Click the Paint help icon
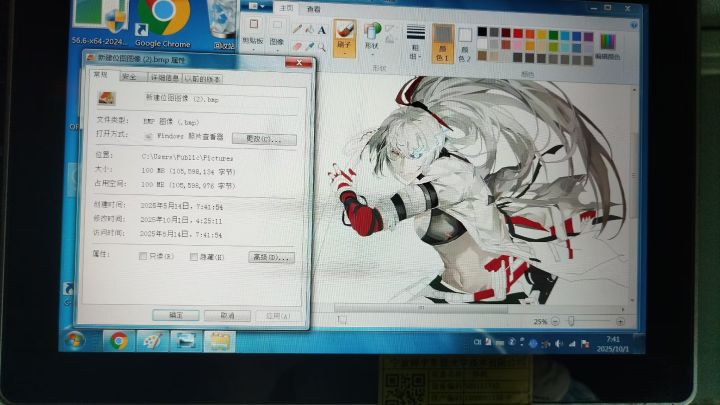720x405 pixels. [x=634, y=25]
